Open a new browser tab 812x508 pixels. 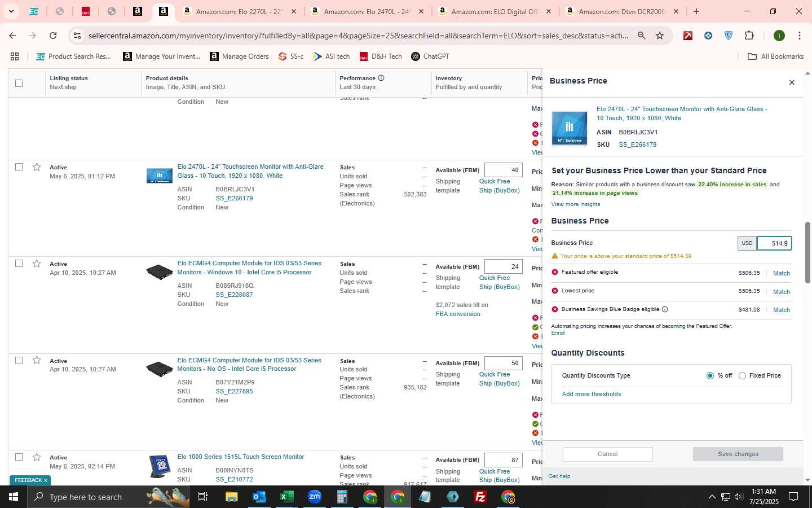(696, 11)
